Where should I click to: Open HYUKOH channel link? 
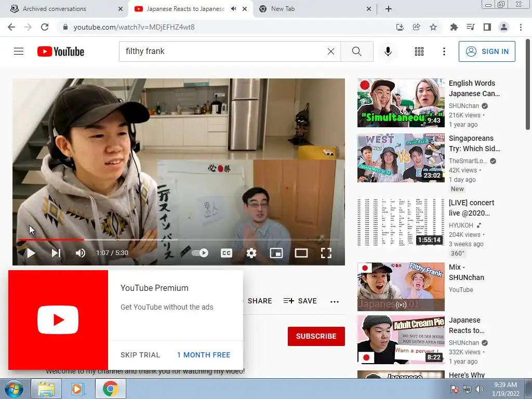[461, 225]
